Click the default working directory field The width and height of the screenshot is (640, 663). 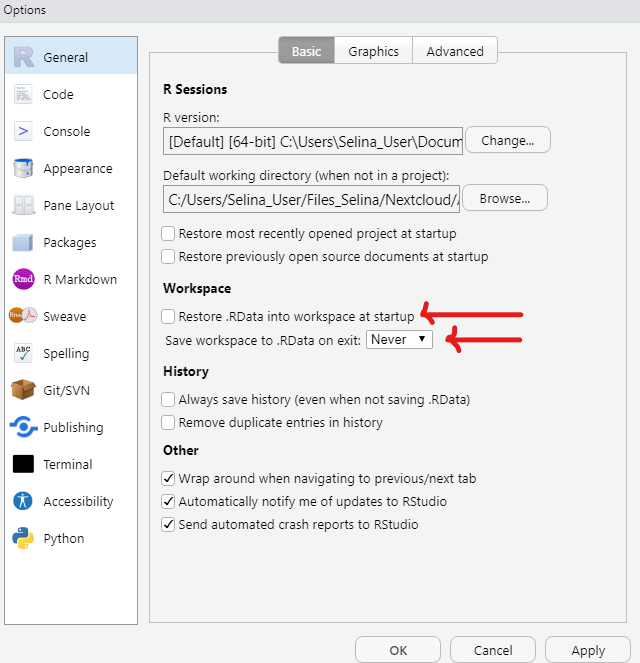pyautogui.click(x=311, y=199)
